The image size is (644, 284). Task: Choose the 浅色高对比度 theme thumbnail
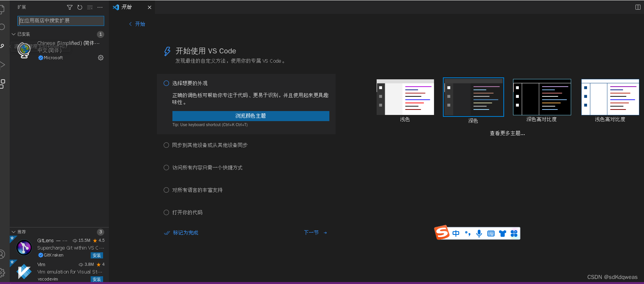coord(610,97)
